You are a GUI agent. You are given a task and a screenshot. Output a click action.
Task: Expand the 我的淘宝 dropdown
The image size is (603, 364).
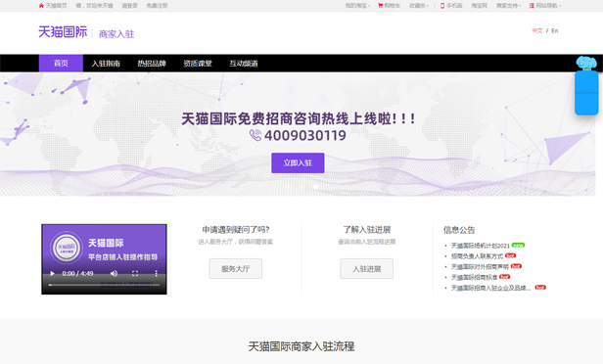coord(357,6)
